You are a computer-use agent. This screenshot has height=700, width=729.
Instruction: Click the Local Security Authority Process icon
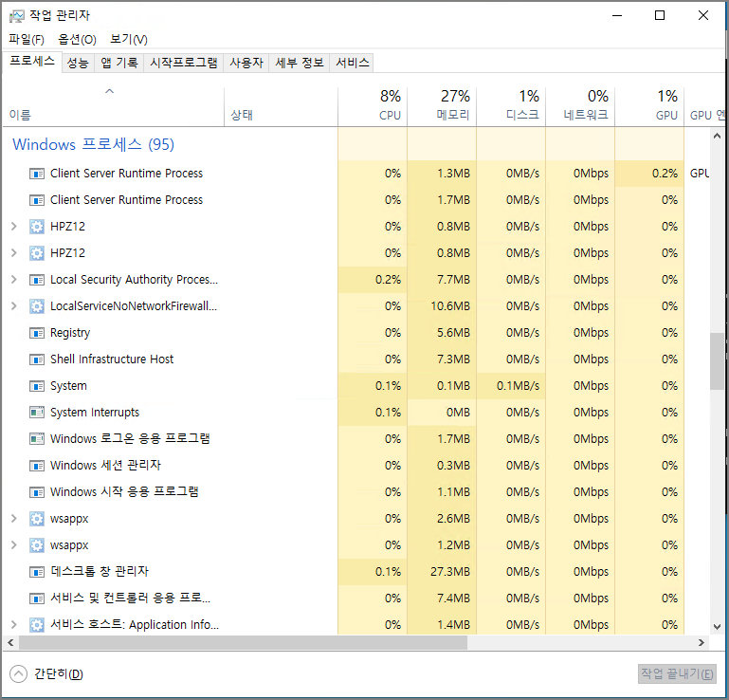(x=37, y=280)
